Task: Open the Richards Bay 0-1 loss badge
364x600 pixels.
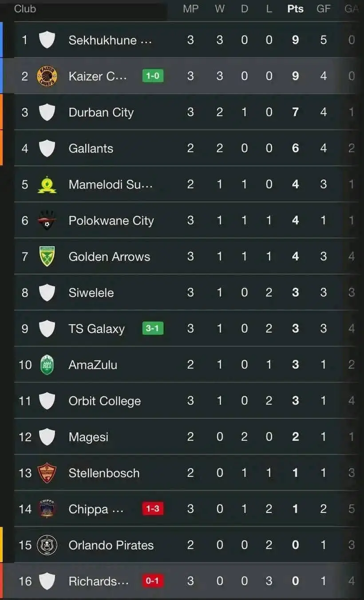Action: coord(153,581)
